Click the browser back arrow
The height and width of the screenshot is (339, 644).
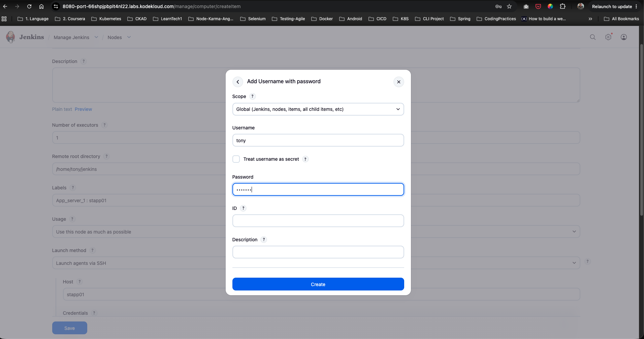click(5, 6)
